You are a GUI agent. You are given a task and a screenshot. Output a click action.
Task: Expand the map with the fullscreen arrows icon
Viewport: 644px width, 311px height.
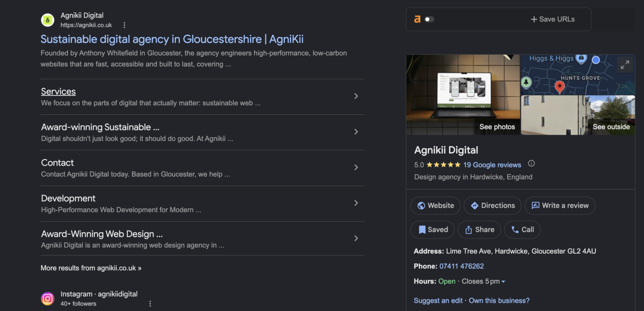(625, 65)
